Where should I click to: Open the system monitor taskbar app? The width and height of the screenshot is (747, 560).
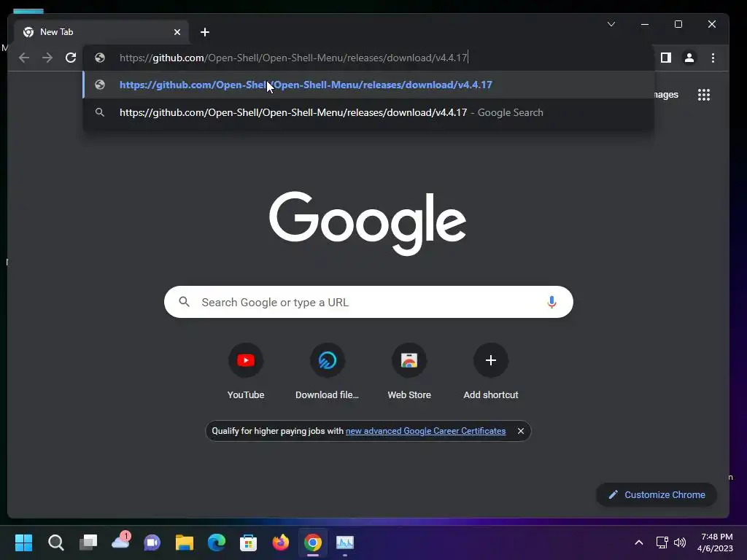(x=345, y=542)
